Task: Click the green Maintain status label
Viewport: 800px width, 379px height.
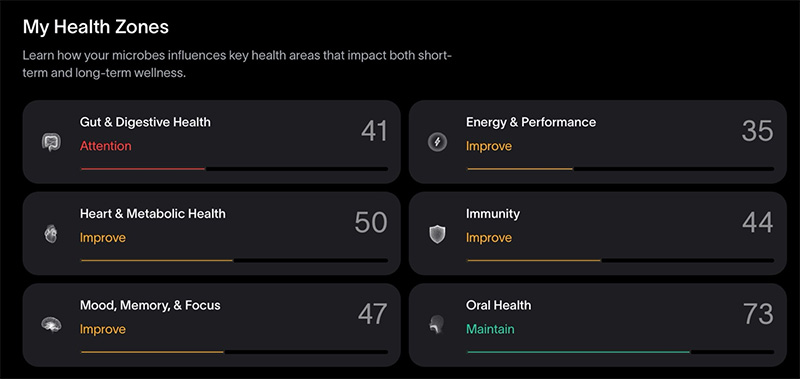Action: [x=490, y=329]
